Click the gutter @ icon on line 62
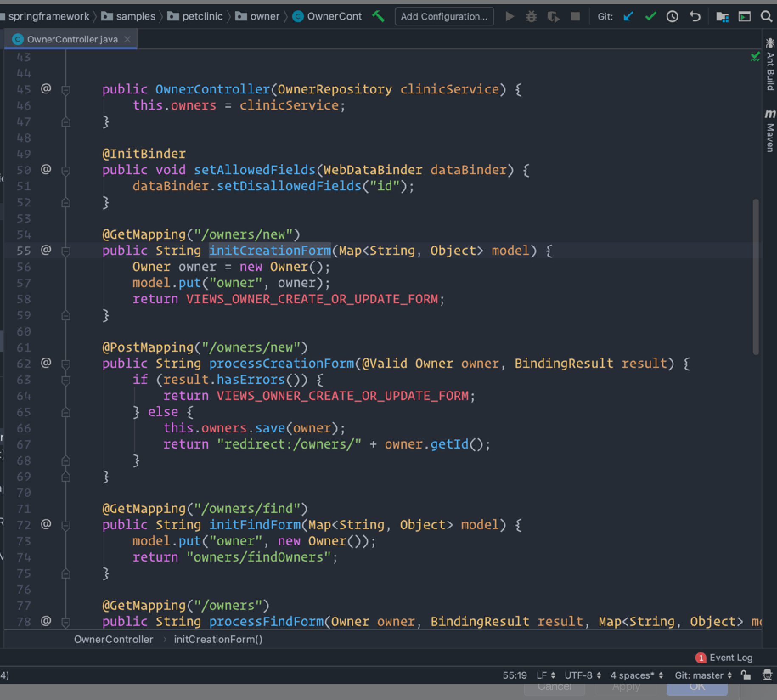The height and width of the screenshot is (700, 777). point(46,363)
